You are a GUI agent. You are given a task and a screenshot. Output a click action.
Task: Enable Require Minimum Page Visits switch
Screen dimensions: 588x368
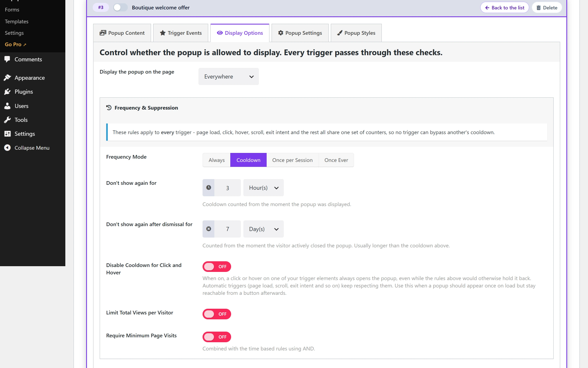point(217,337)
